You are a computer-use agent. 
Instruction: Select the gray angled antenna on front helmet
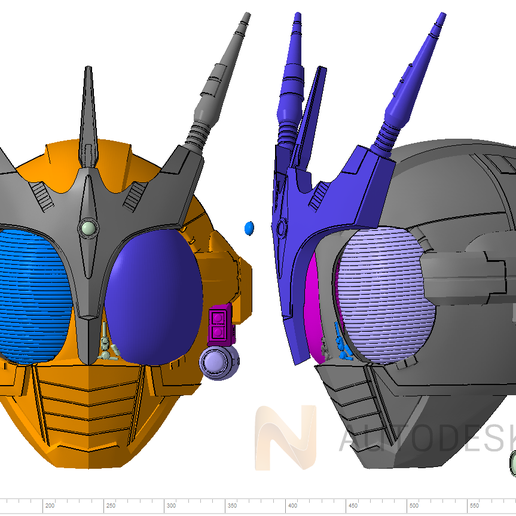218,83
